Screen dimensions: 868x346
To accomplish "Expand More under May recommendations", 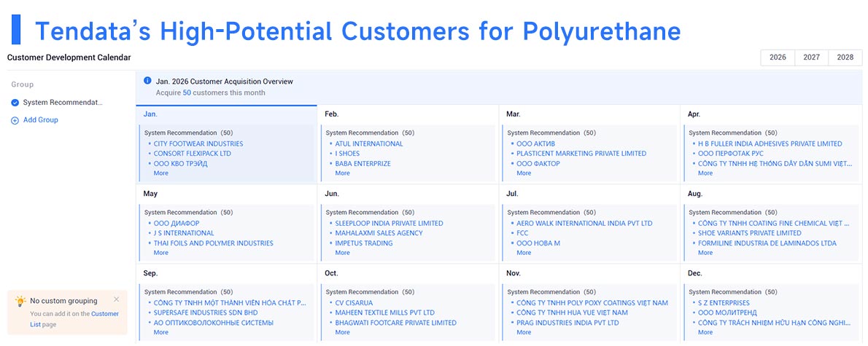I will pos(161,253).
